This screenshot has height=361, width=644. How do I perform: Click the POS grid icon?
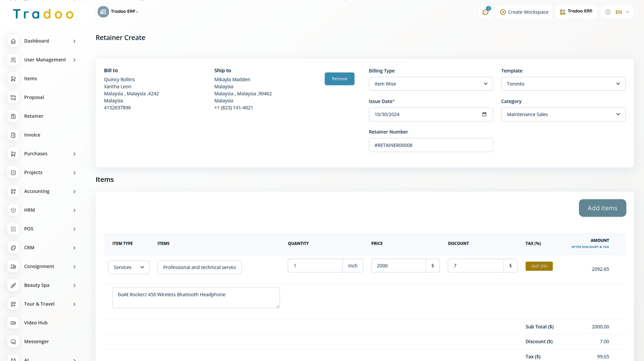click(13, 229)
